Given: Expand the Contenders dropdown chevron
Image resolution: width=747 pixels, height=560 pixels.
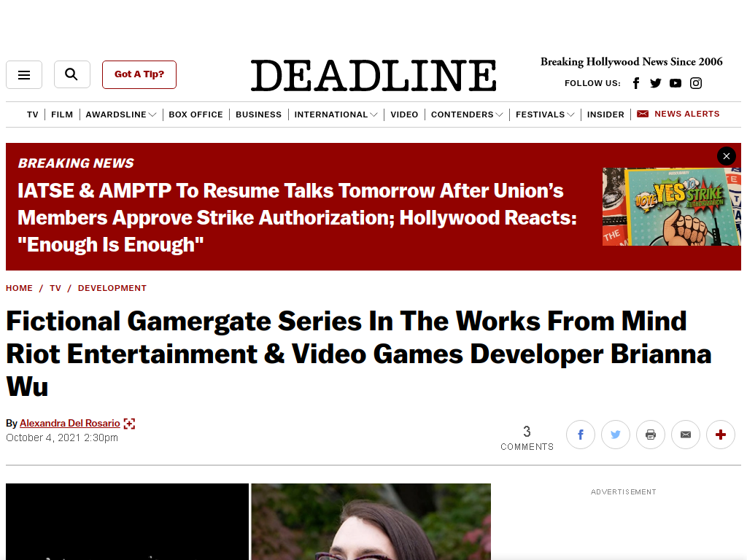Looking at the screenshot, I should coord(499,114).
